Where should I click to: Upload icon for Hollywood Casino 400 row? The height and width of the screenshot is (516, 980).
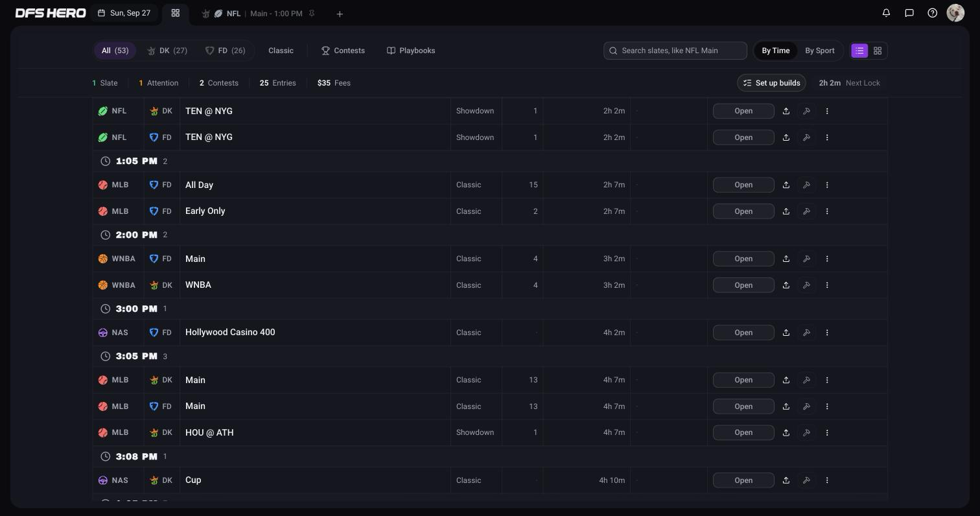[786, 333]
